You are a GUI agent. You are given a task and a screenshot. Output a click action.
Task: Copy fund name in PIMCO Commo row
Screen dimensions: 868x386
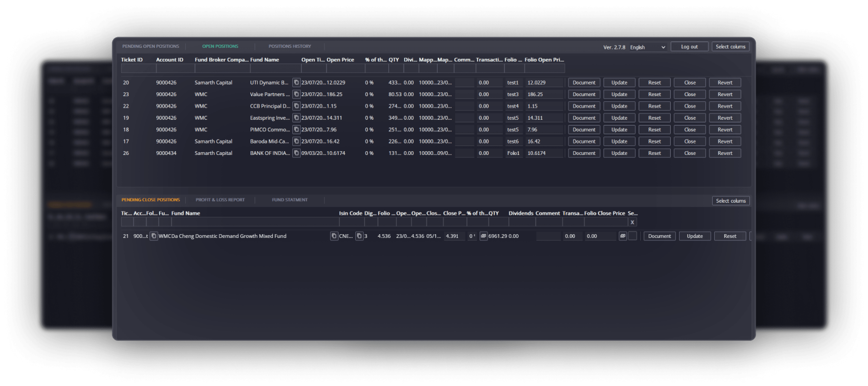[296, 129]
